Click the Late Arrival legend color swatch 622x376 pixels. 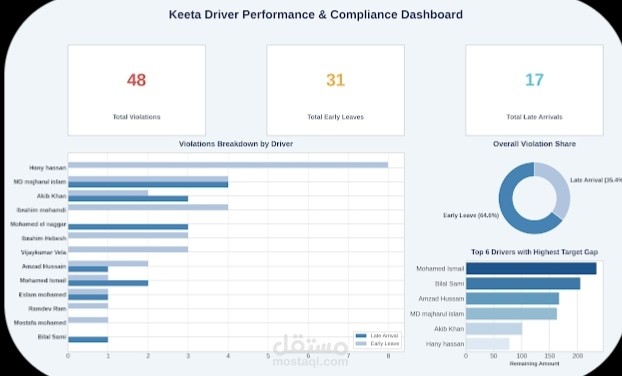361,336
